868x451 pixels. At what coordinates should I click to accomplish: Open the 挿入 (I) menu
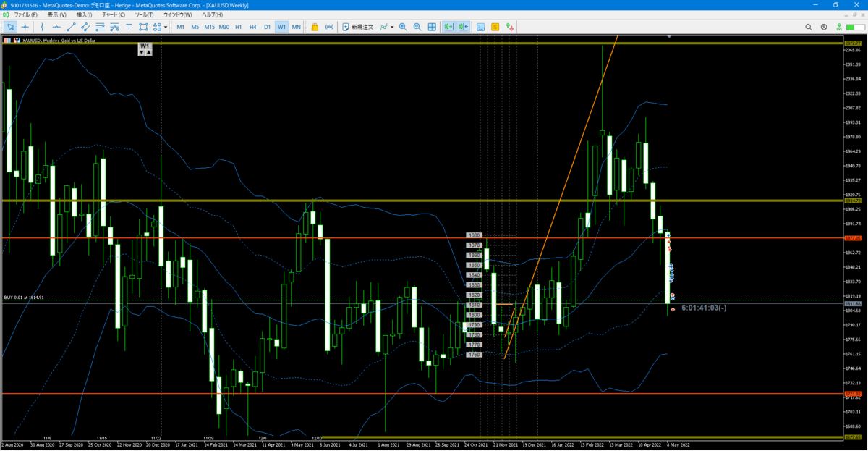pos(84,14)
